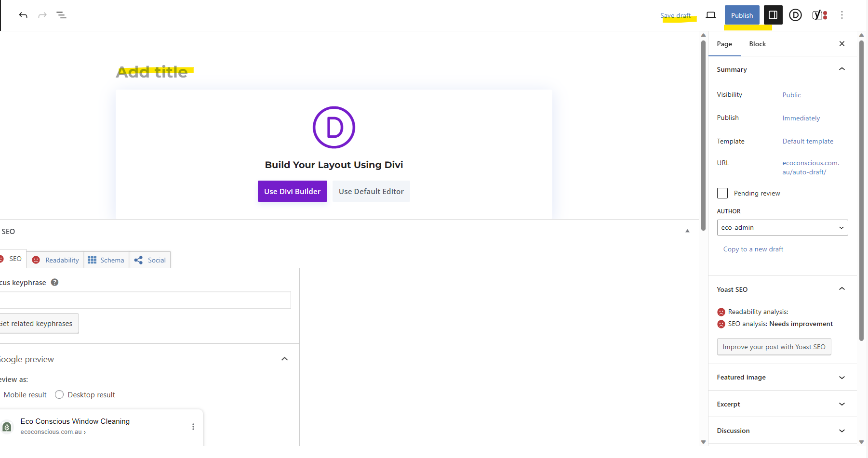
Task: Click the Redo arrow icon
Action: coord(42,15)
